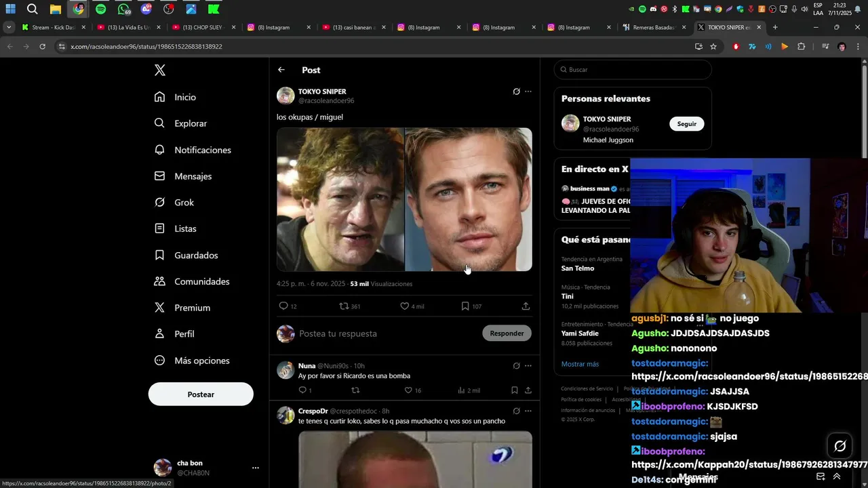Open Explorar in the sidebar
Viewport: 868px width, 488px height.
tap(180, 123)
